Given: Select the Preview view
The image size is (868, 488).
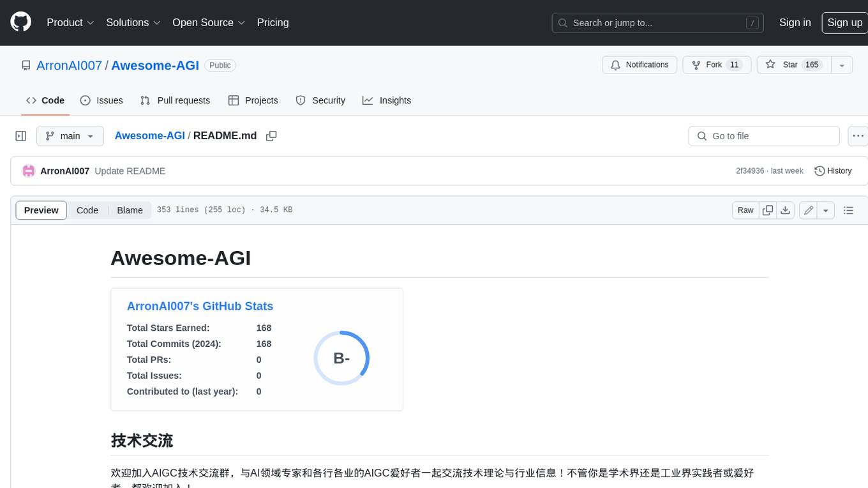Looking at the screenshot, I should pos(41,210).
